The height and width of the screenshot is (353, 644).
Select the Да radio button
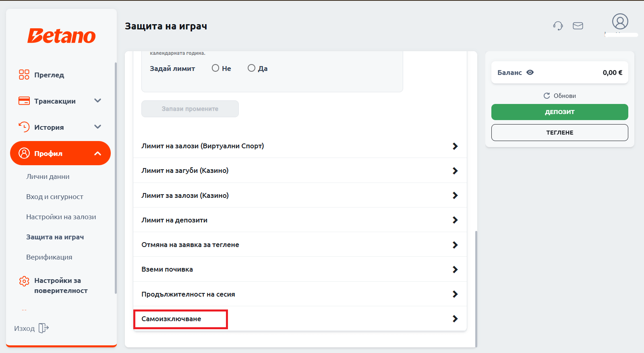pyautogui.click(x=251, y=68)
